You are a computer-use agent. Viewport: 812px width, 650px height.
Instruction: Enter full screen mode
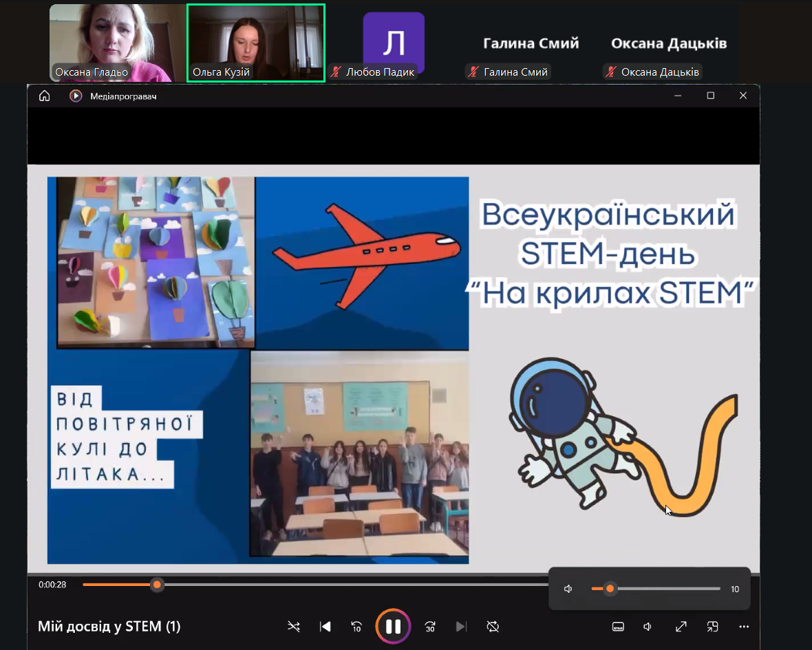[x=681, y=626]
